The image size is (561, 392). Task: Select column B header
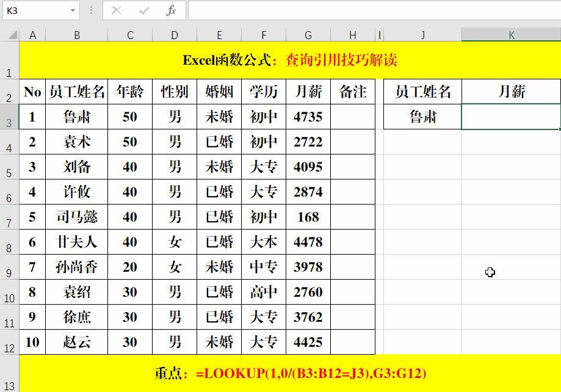76,35
